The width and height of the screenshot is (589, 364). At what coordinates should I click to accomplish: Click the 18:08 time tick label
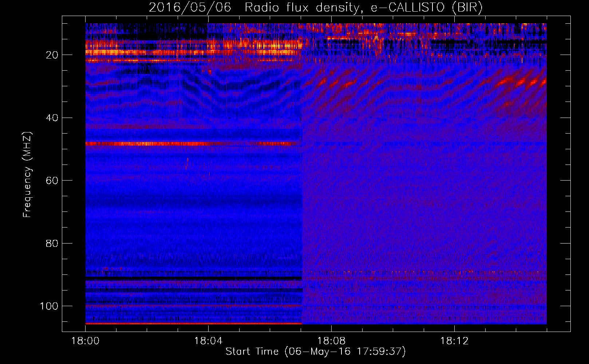(x=331, y=341)
